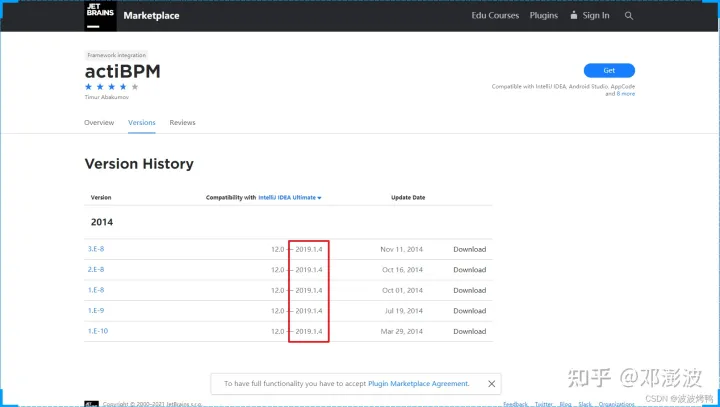Click the Version column header

101,198
